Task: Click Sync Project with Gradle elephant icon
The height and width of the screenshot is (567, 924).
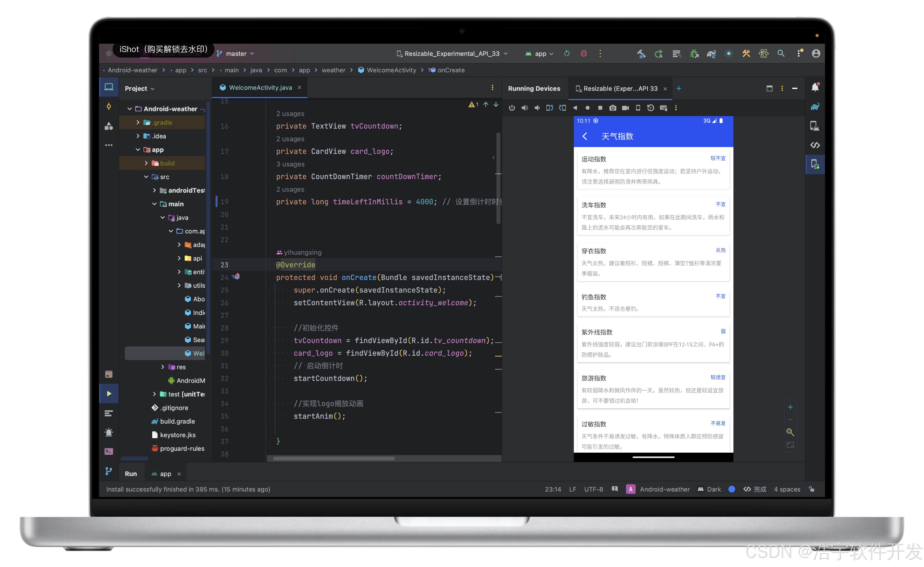Action: 711,54
